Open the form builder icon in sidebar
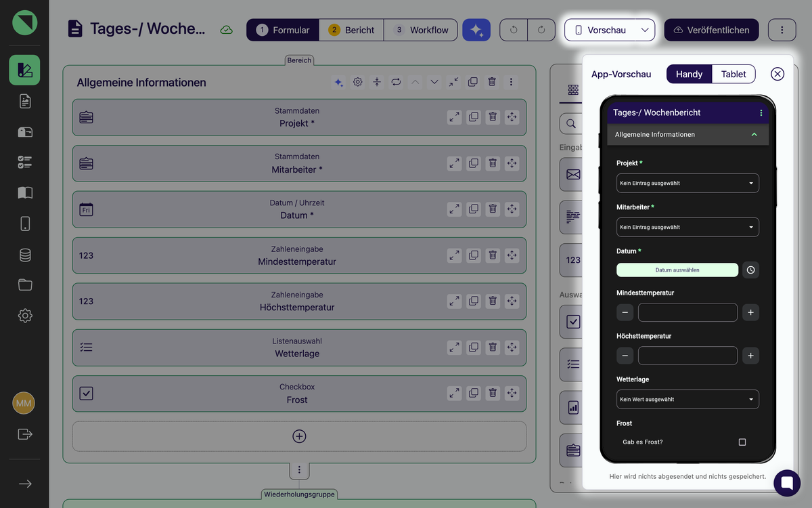Viewport: 812px width, 508px height. pos(24,70)
